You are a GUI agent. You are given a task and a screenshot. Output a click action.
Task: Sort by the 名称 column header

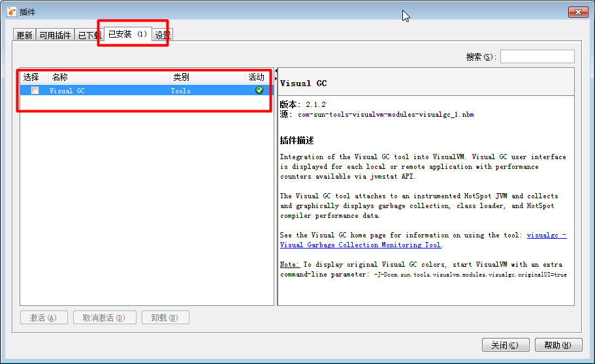tap(108, 77)
